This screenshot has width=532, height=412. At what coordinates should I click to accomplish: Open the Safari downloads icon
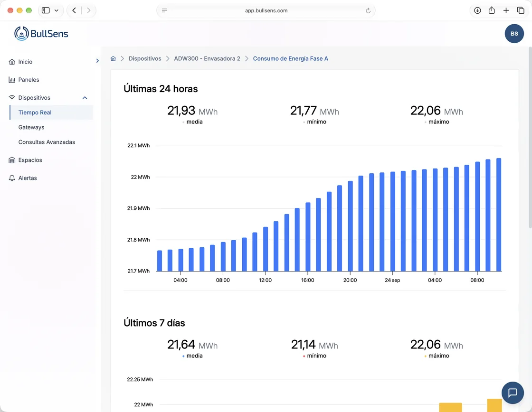point(477,10)
